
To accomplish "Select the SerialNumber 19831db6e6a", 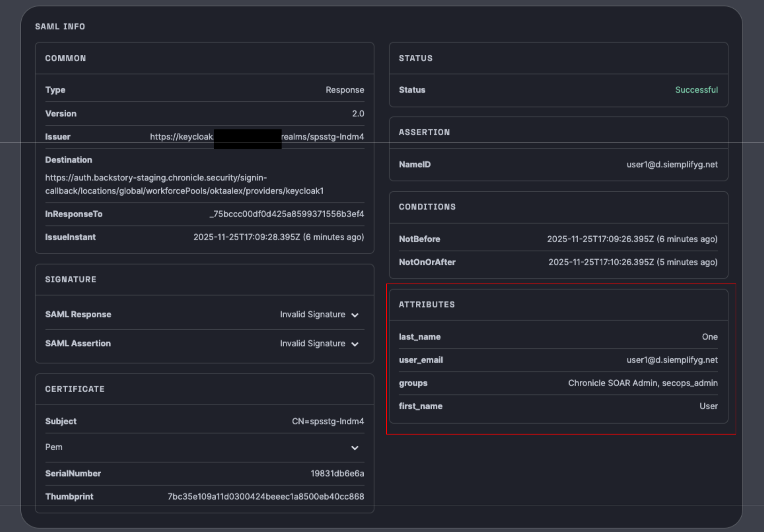I will [336, 473].
